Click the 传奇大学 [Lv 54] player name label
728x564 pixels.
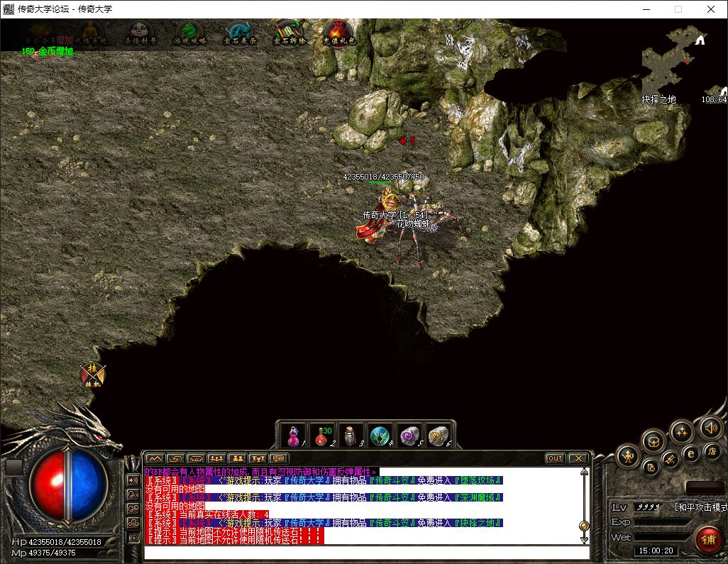(395, 215)
